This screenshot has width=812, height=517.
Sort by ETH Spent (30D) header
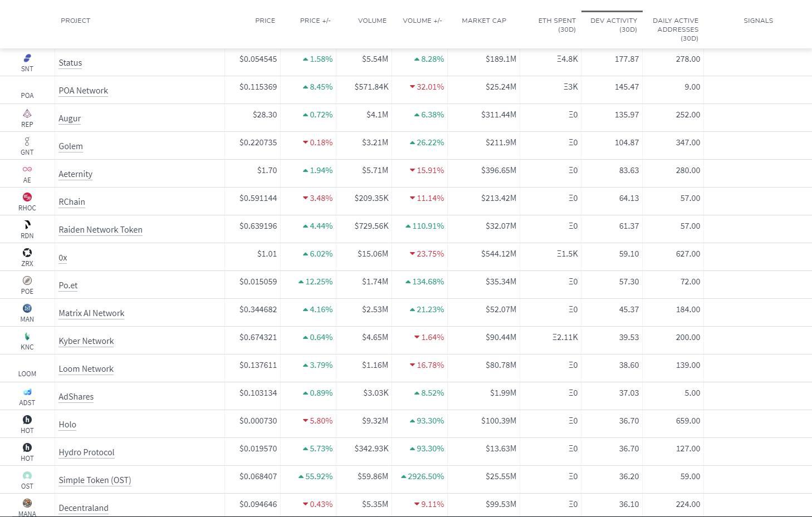point(557,25)
